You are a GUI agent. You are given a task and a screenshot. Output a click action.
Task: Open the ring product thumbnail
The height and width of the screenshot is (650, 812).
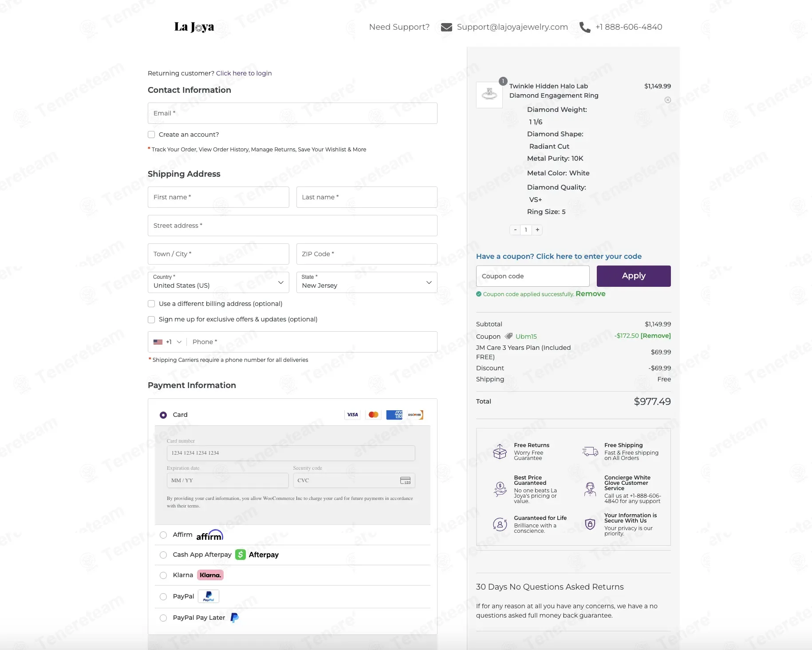(x=489, y=95)
